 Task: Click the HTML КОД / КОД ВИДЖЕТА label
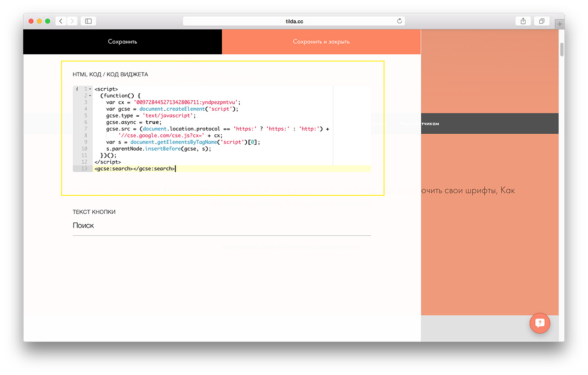(110, 74)
